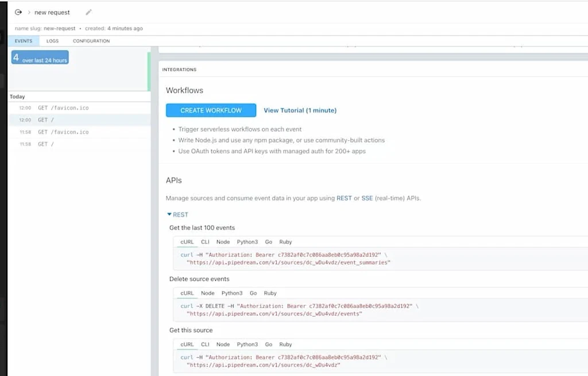This screenshot has width=588, height=376.
Task: Click the '4 over last 24 hours' events badge
Action: point(39,57)
